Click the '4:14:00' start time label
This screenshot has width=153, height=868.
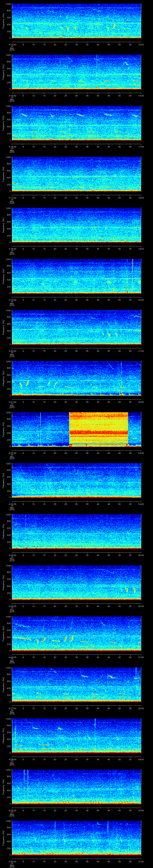point(12,44)
